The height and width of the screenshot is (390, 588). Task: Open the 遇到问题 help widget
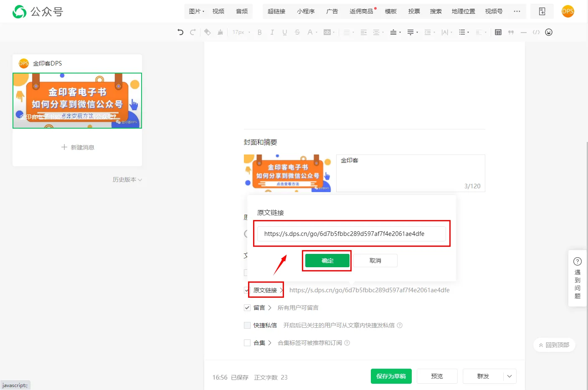pos(578,278)
